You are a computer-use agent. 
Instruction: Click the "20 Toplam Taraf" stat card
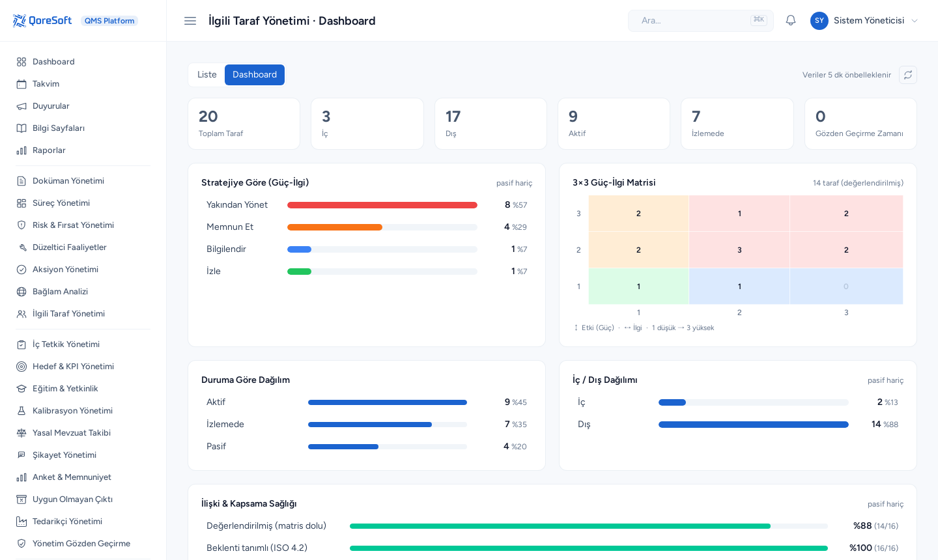[244, 124]
